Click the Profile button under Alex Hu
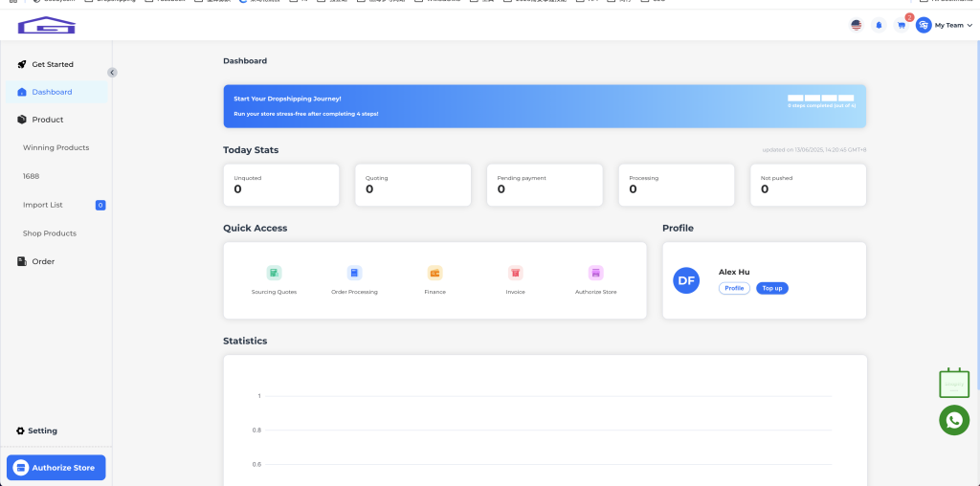Image resolution: width=980 pixels, height=486 pixels. pos(734,288)
